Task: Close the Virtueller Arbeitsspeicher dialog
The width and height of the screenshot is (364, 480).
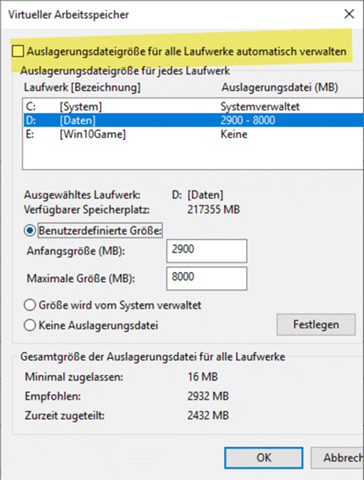Action: (x=349, y=14)
